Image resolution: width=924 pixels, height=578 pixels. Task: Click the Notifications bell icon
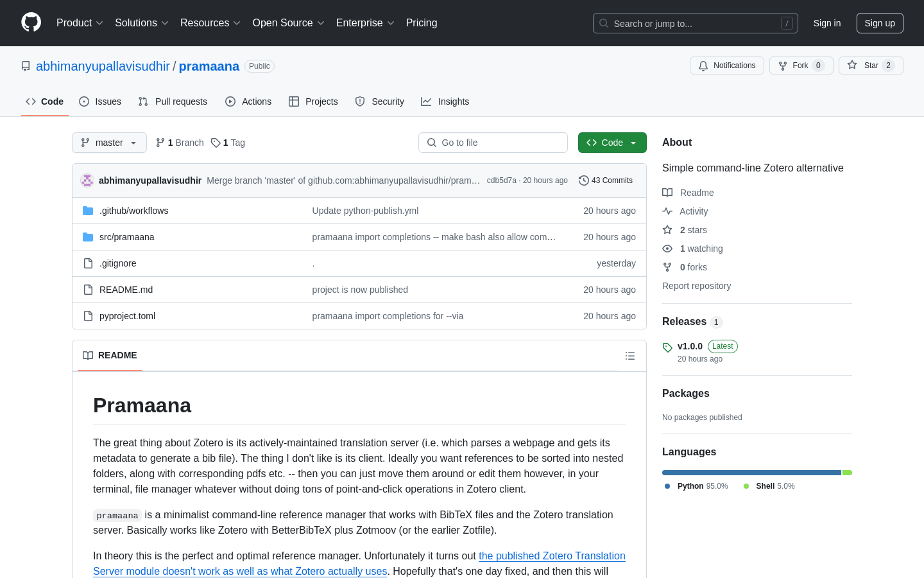(703, 66)
